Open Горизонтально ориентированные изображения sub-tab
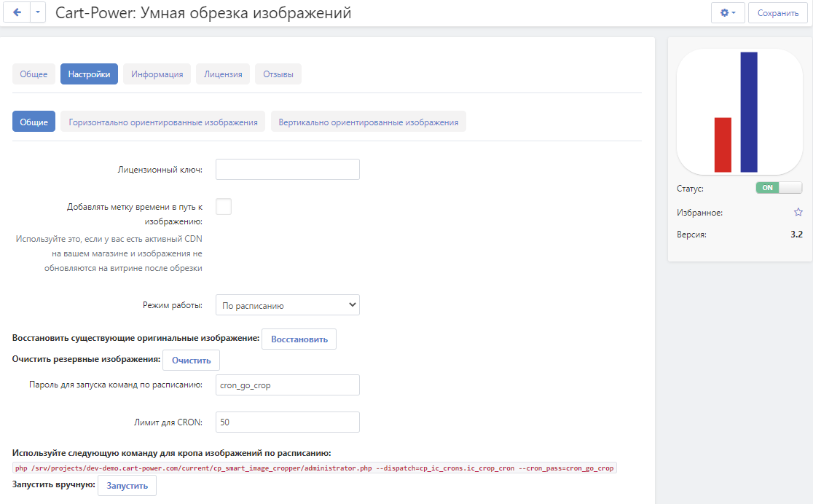 tap(162, 122)
